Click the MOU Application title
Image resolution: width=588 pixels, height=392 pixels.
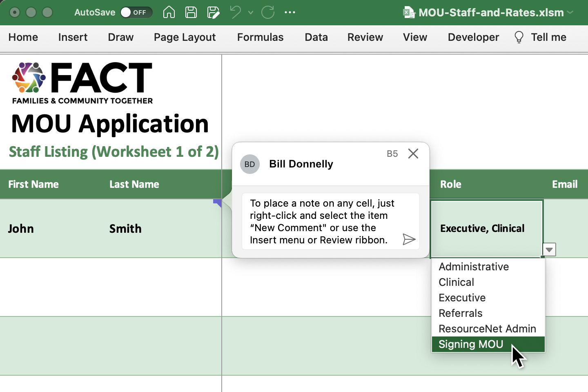point(110,123)
